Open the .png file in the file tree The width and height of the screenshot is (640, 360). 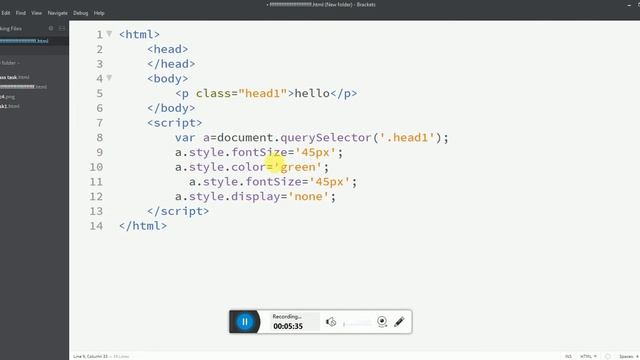[7, 97]
